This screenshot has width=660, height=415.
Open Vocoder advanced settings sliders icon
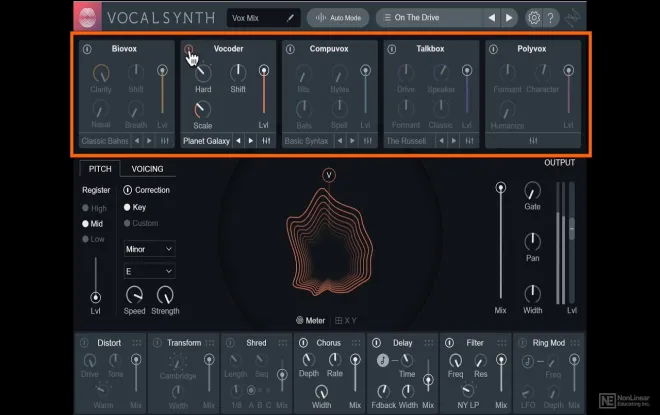point(266,141)
